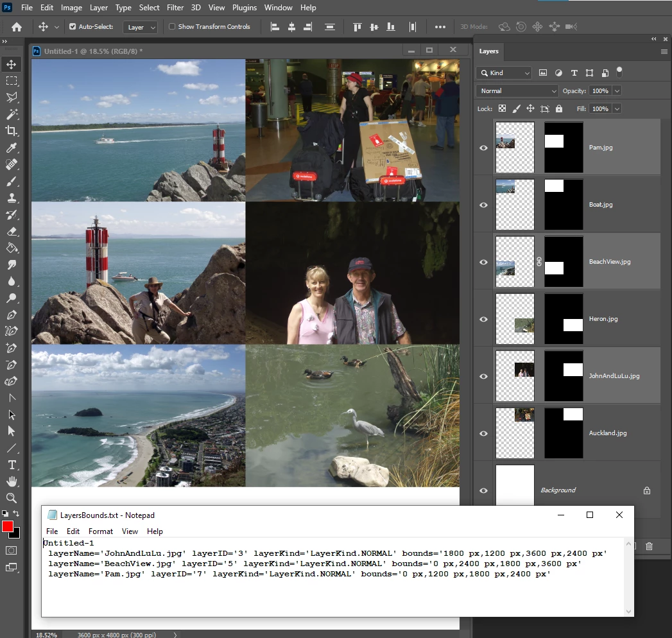Delete layer with trash icon
Image resolution: width=672 pixels, height=638 pixels.
pyautogui.click(x=650, y=546)
